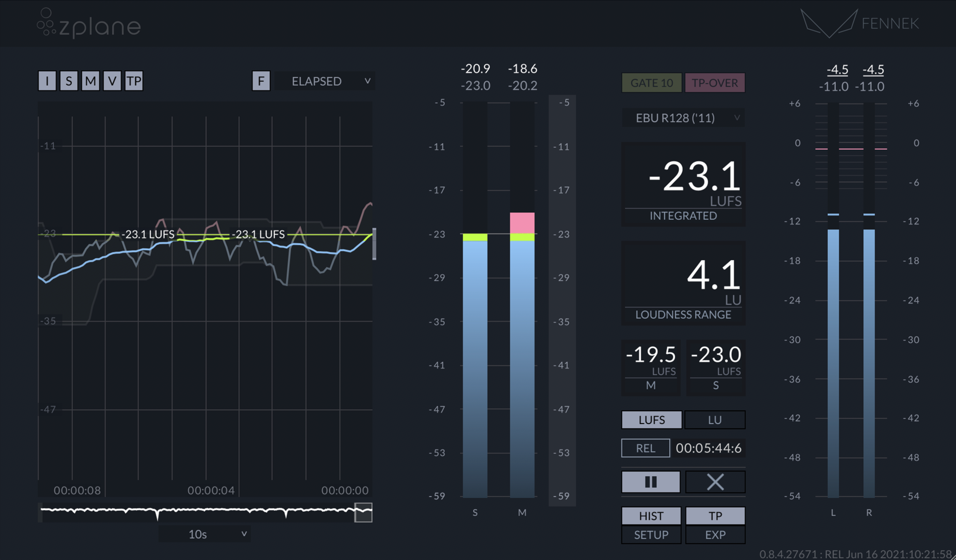The width and height of the screenshot is (956, 560).
Task: Switch to the HIST view
Action: click(651, 516)
